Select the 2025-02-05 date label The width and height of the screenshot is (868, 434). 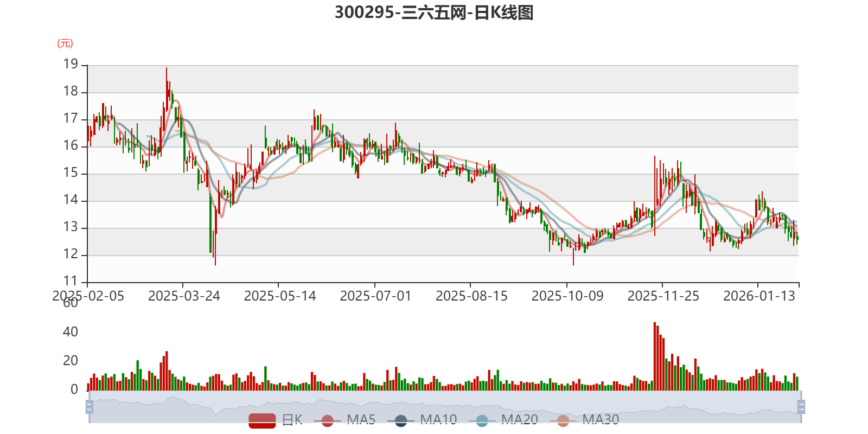click(88, 296)
